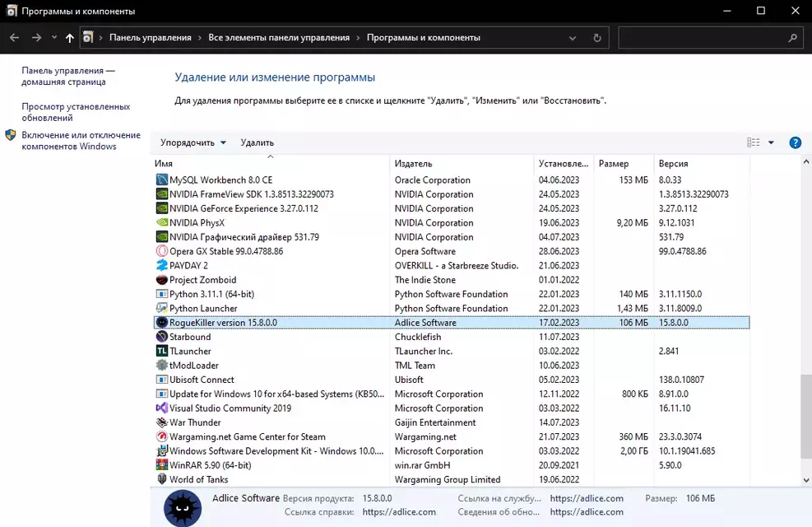Sort by the Установлено column header
The width and height of the screenshot is (812, 527).
tap(564, 163)
